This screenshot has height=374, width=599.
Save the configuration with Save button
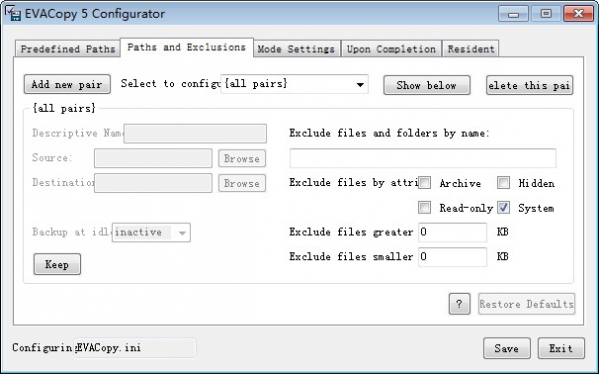pyautogui.click(x=507, y=348)
